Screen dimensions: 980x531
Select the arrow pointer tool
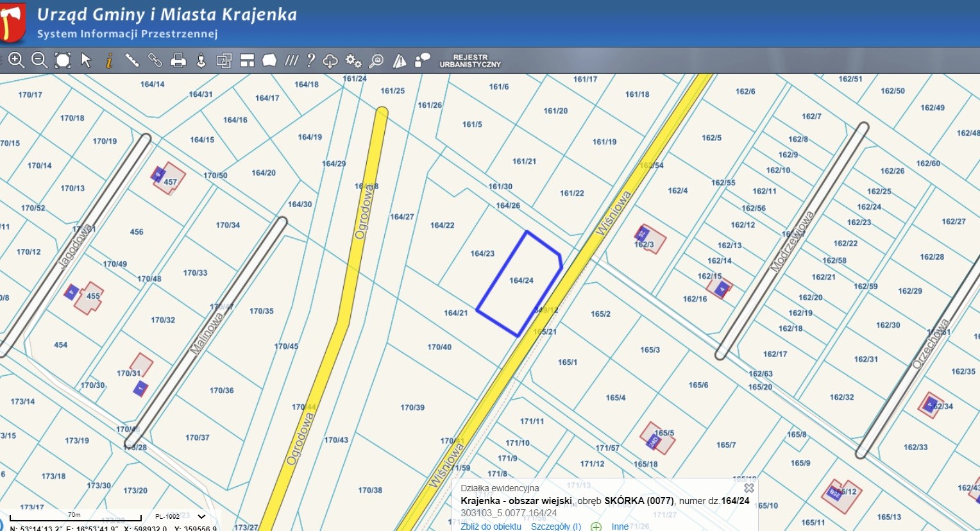(86, 60)
